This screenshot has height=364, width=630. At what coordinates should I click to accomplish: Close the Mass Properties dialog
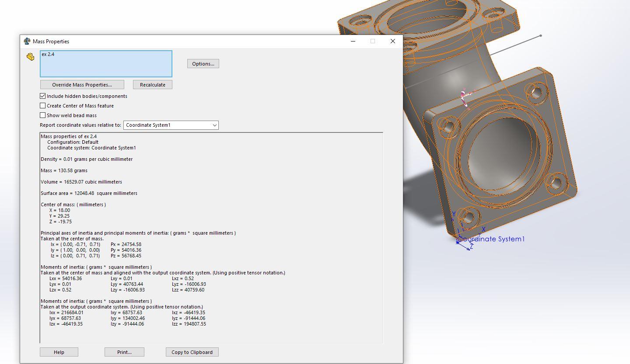(392, 41)
